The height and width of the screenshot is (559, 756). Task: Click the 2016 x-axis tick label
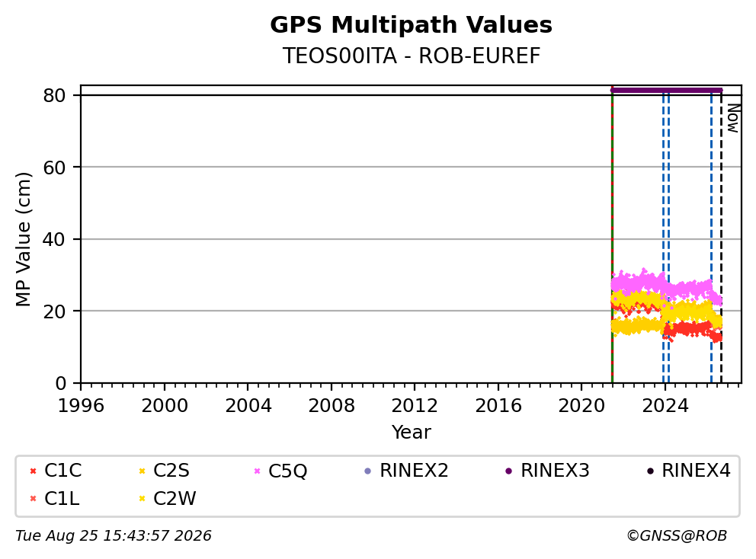click(x=498, y=406)
